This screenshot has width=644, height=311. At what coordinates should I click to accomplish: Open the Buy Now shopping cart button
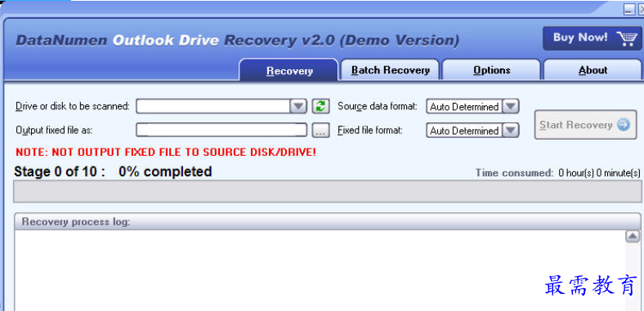point(592,38)
